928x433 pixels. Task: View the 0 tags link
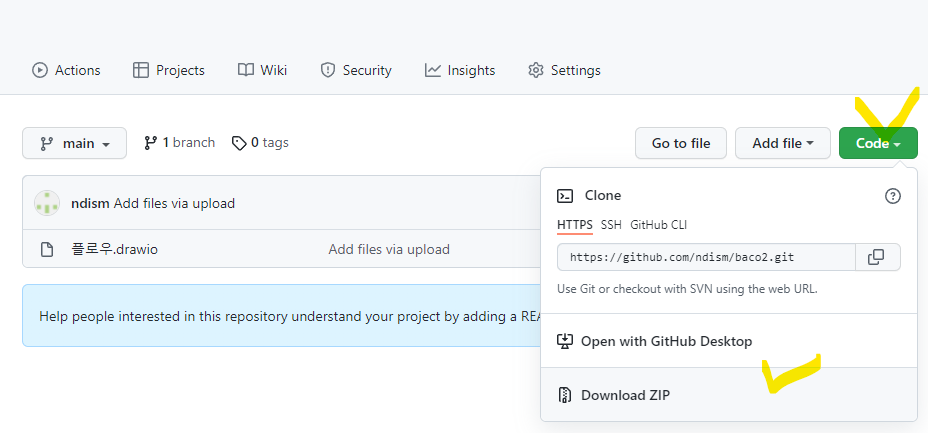tap(260, 143)
